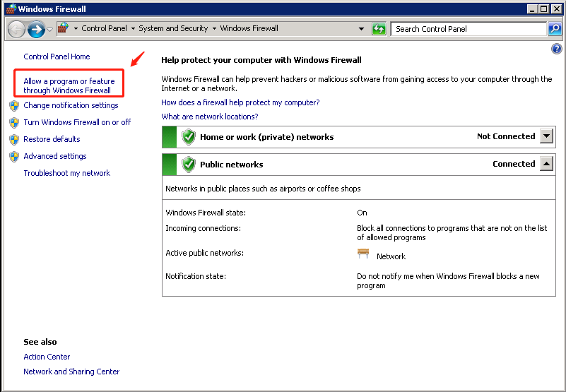Screen dimensions: 566x392
Task: Maximize the Windows Firewall window
Action: [544, 9]
